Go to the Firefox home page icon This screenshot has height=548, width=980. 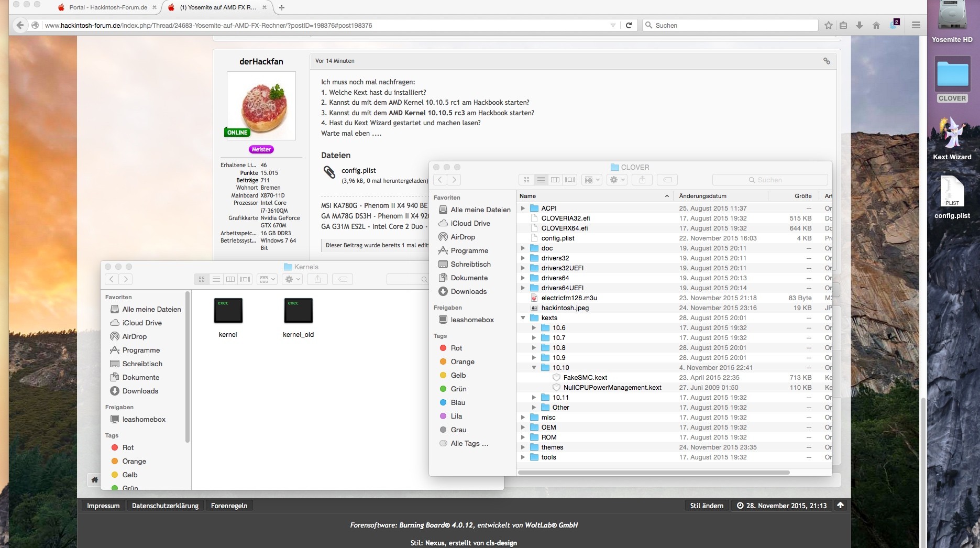click(x=876, y=25)
